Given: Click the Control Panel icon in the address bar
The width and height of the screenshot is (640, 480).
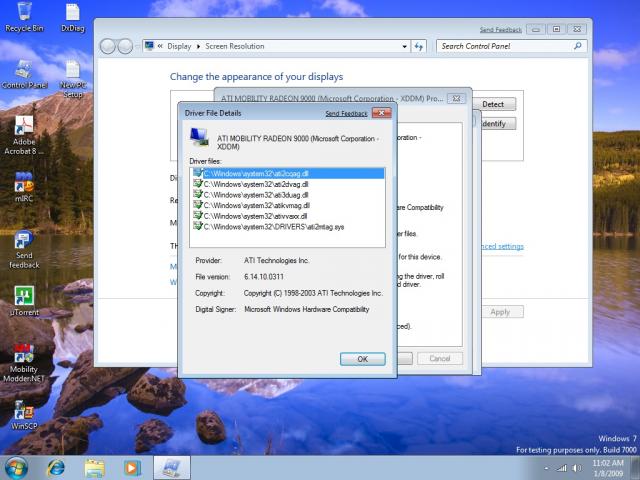Looking at the screenshot, I should coord(149,46).
